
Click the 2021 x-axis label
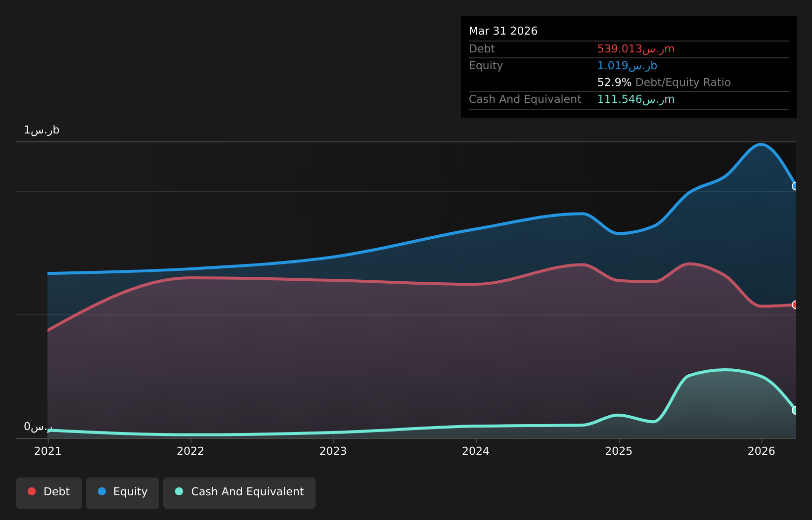point(47,451)
